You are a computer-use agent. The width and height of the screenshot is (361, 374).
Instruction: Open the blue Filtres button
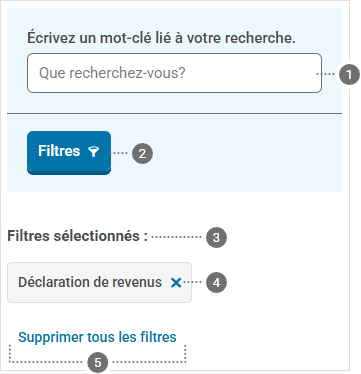coord(69,153)
